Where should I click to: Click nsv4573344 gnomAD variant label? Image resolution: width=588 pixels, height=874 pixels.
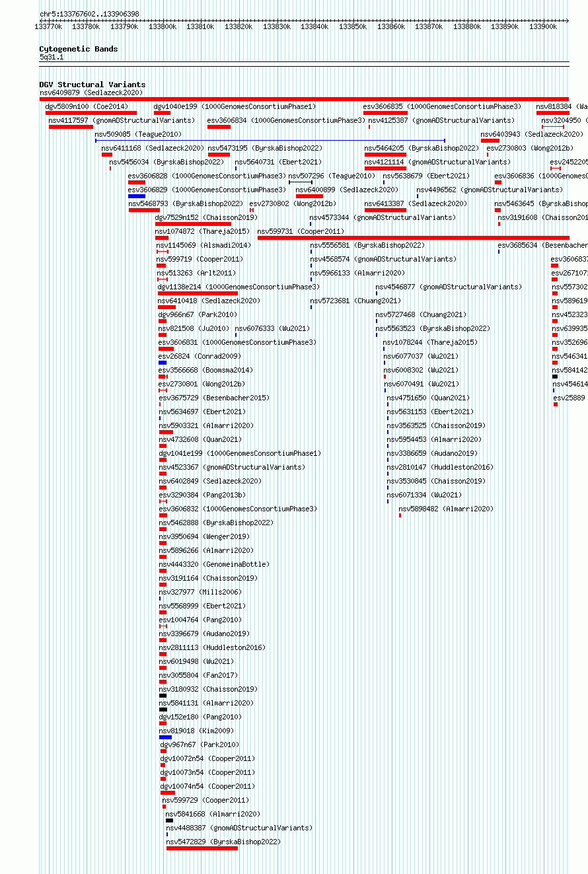383,217
